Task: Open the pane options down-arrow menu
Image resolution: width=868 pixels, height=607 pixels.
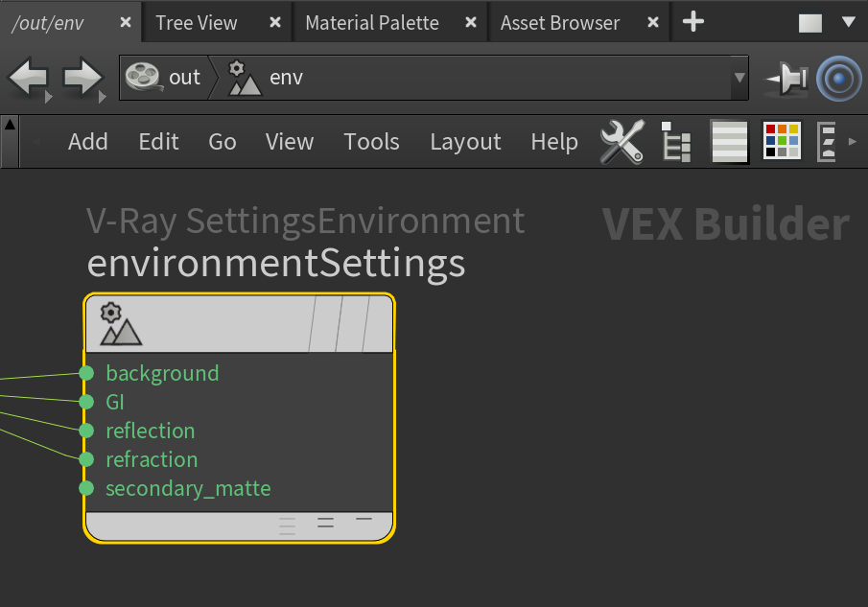Action: click(849, 22)
